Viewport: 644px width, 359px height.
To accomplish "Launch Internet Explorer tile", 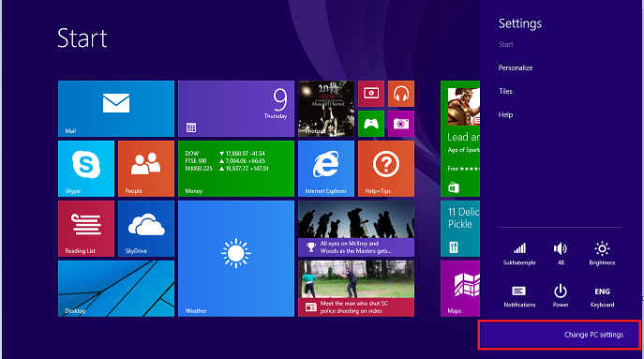I will [326, 169].
